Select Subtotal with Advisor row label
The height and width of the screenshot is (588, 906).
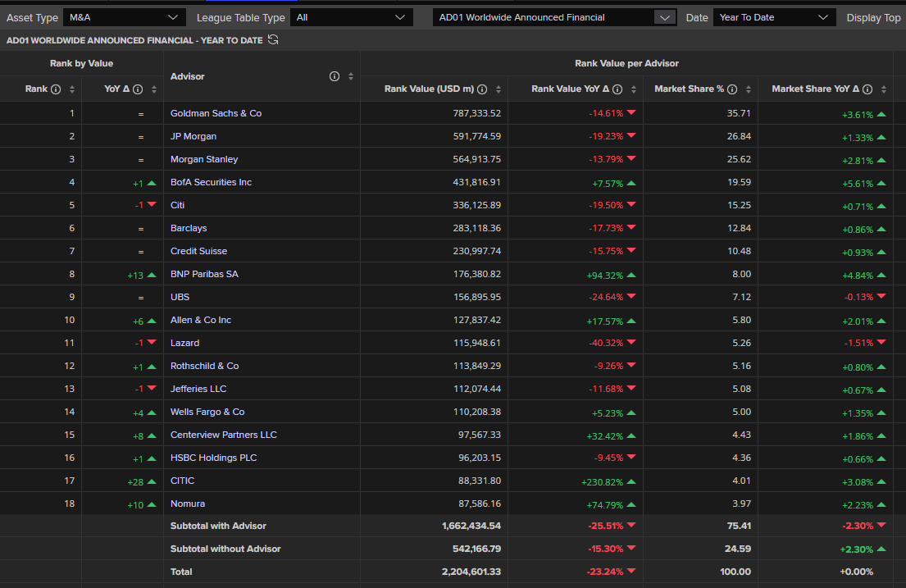pyautogui.click(x=218, y=526)
